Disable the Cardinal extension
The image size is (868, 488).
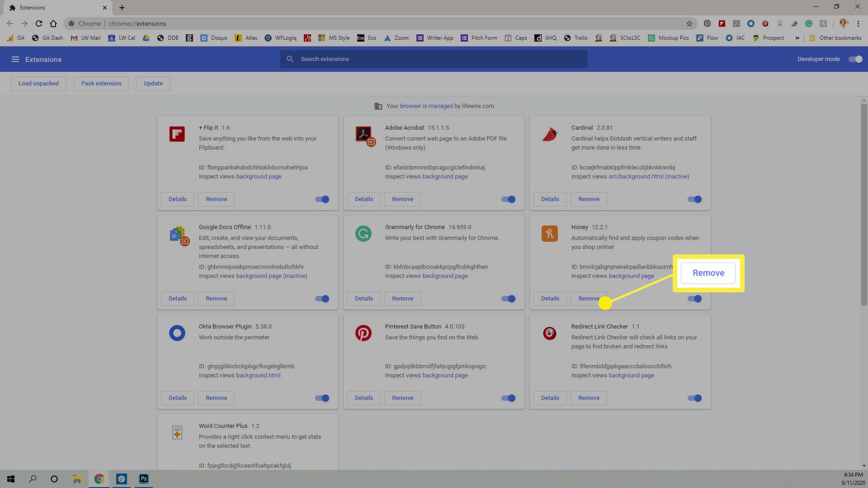click(695, 199)
